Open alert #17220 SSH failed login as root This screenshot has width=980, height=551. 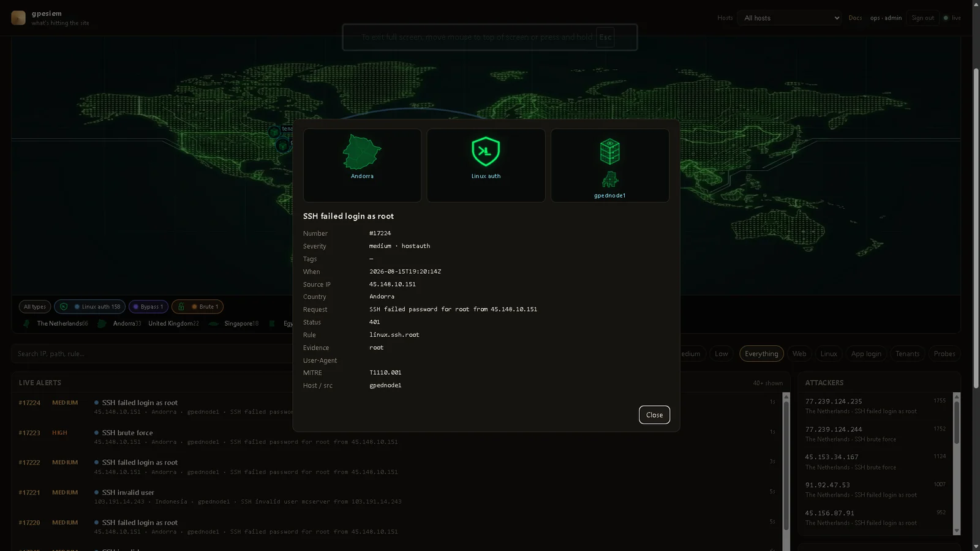click(x=398, y=527)
